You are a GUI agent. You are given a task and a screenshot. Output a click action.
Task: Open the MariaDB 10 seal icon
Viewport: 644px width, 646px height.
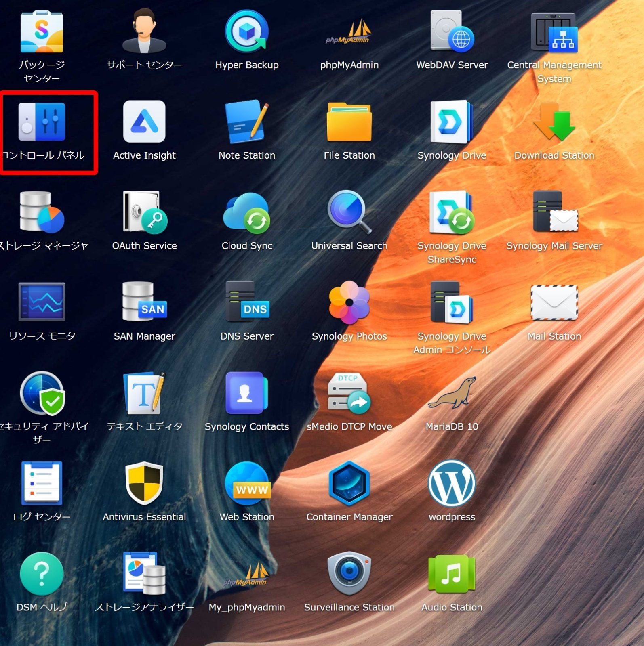click(x=451, y=393)
